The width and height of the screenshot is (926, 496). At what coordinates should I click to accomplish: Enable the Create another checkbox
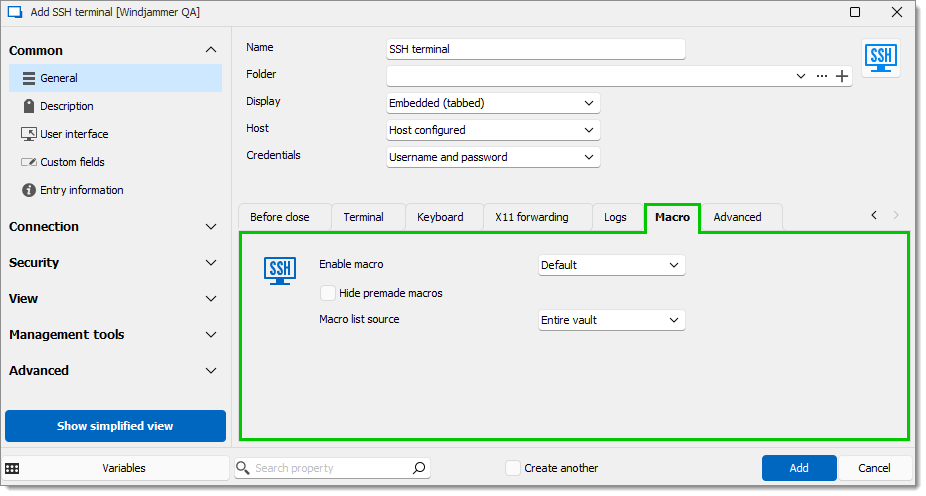[513, 468]
